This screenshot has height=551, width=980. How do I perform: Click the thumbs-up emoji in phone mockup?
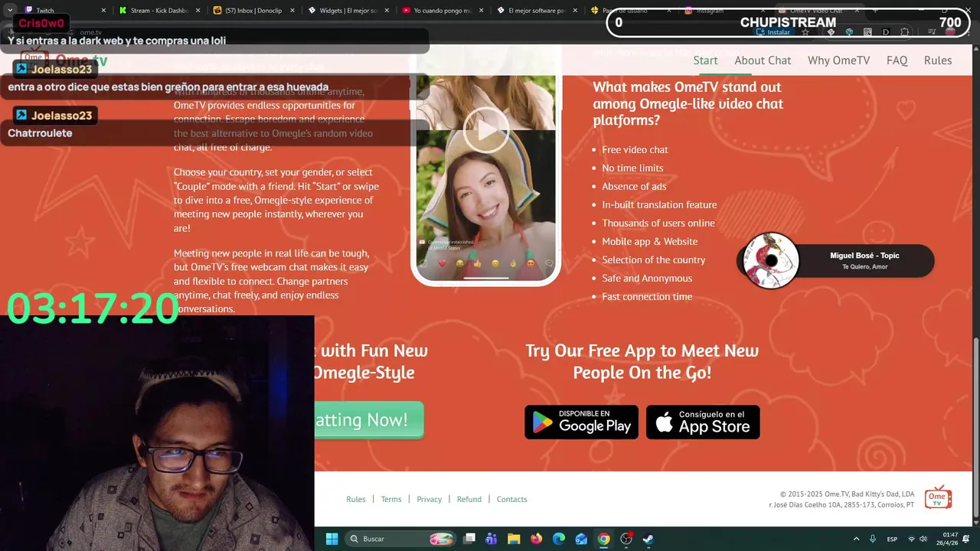coord(477,263)
